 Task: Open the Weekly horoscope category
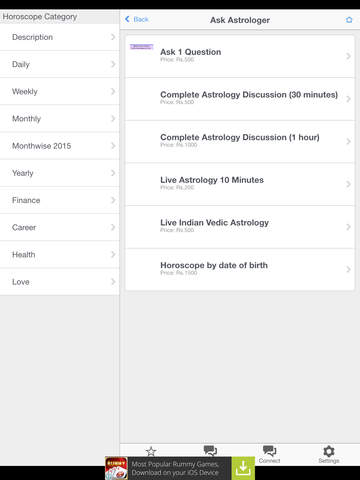pos(60,92)
